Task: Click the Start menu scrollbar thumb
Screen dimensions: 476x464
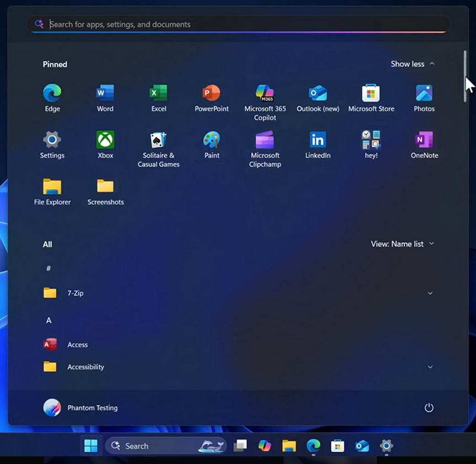Action: click(465, 76)
